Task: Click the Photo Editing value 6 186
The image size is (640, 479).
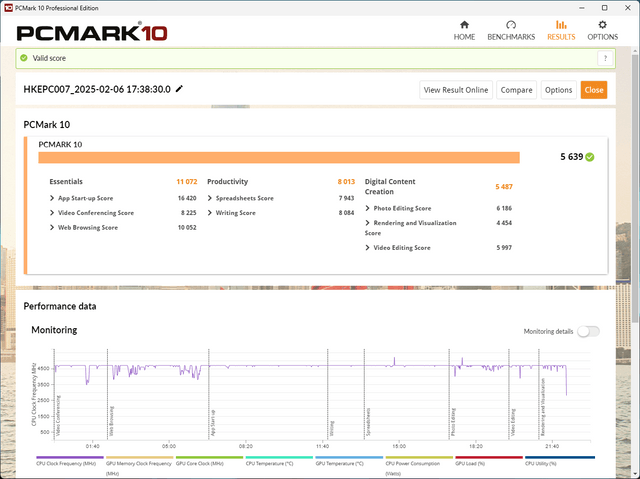Action: click(x=504, y=208)
